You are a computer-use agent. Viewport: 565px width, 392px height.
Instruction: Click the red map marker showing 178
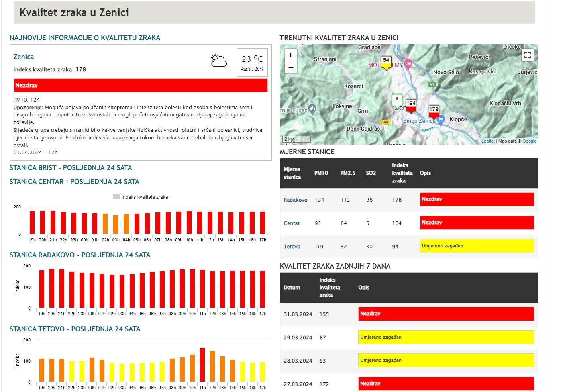tap(434, 112)
